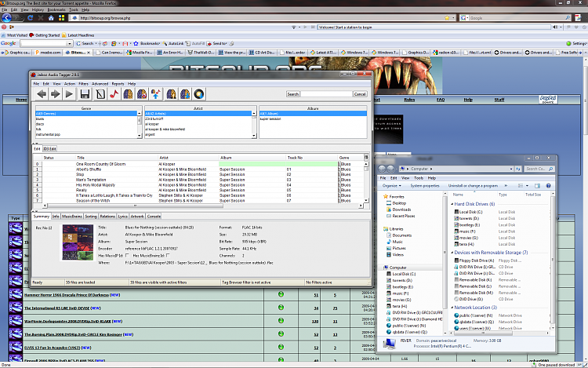Click the Explorer search box
The image size is (588, 368).
point(539,169)
